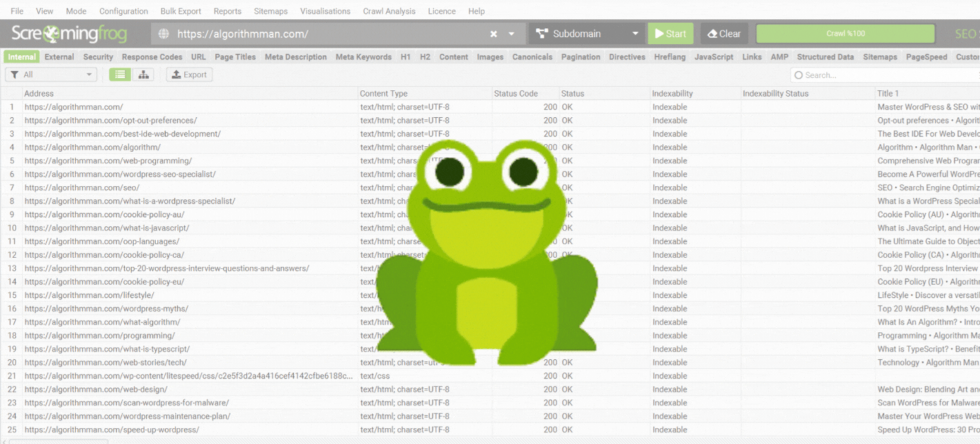Screen dimensions: 980x444
Task: Select the Meta Description tab
Action: (x=296, y=57)
